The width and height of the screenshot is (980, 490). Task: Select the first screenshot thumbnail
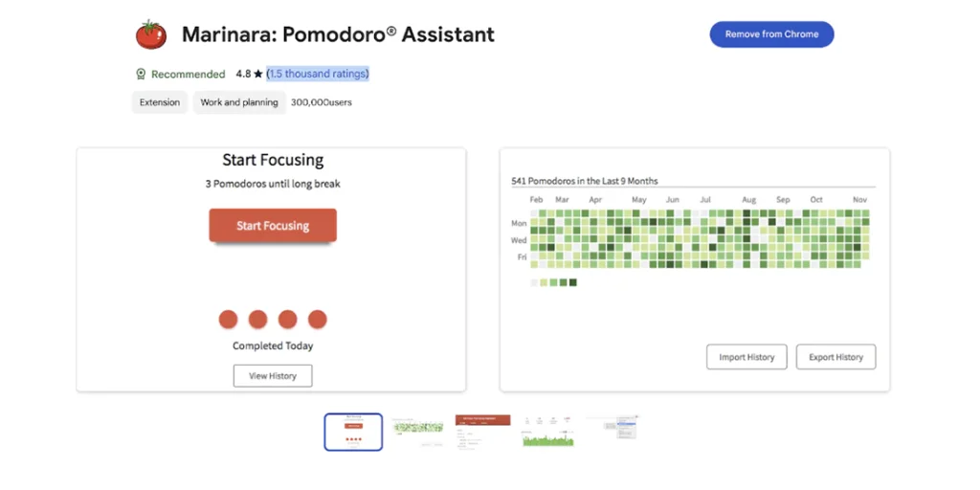pos(353,432)
